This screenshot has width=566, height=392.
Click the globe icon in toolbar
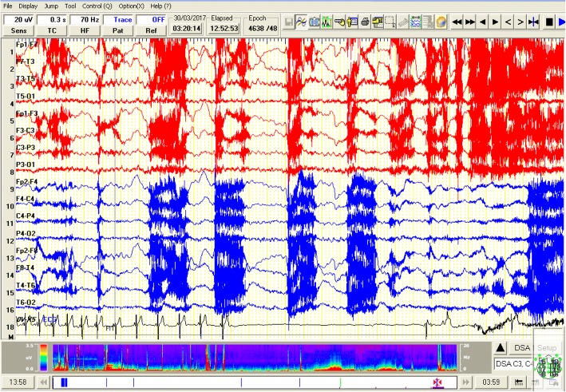point(440,22)
